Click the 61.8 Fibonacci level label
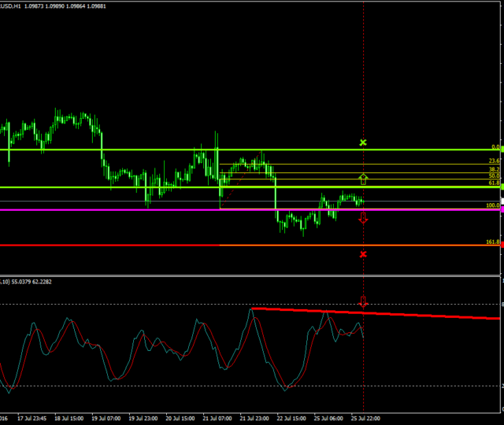Viewport: 504px width, 425px height. (494, 183)
